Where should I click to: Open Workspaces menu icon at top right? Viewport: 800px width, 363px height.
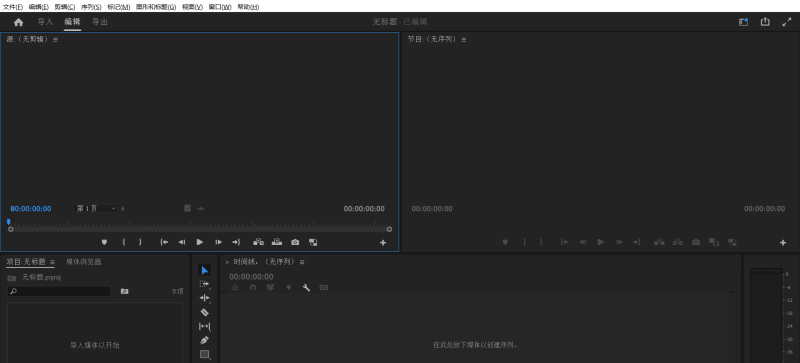coord(743,22)
